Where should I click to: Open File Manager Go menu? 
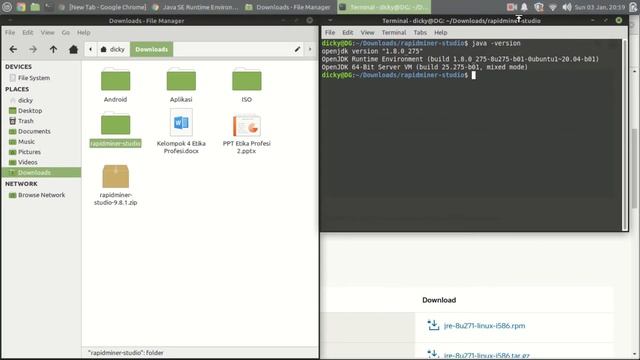click(x=65, y=32)
